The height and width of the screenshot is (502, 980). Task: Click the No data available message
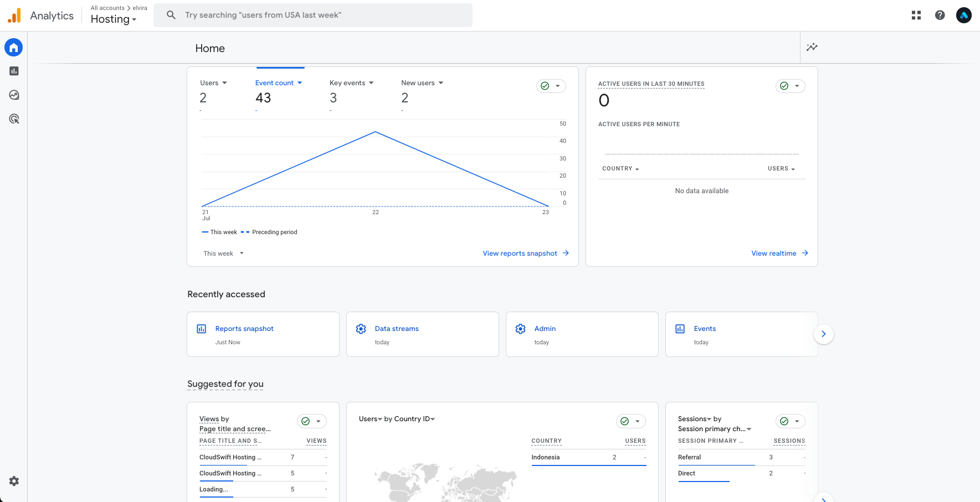(x=702, y=191)
